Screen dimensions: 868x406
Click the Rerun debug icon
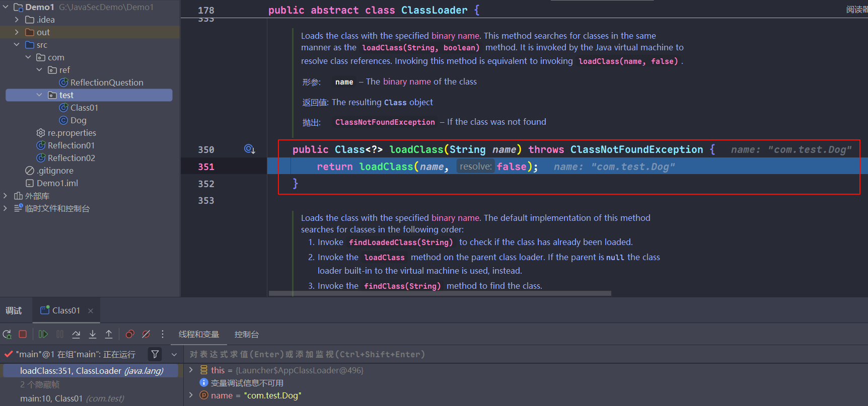point(7,335)
